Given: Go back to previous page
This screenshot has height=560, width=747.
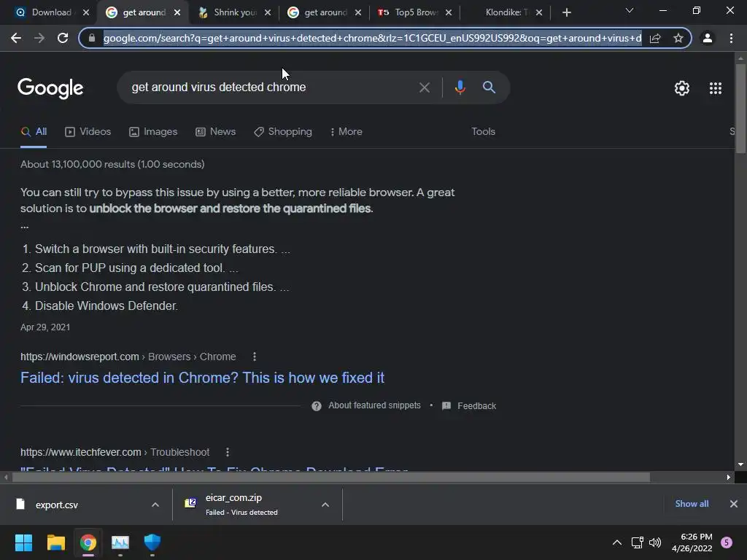Looking at the screenshot, I should 16,38.
